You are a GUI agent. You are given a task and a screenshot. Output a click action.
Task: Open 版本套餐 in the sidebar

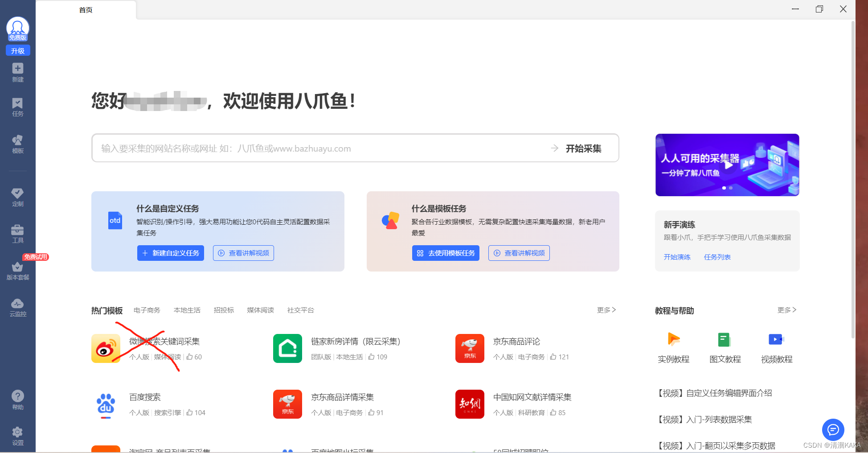[18, 271]
